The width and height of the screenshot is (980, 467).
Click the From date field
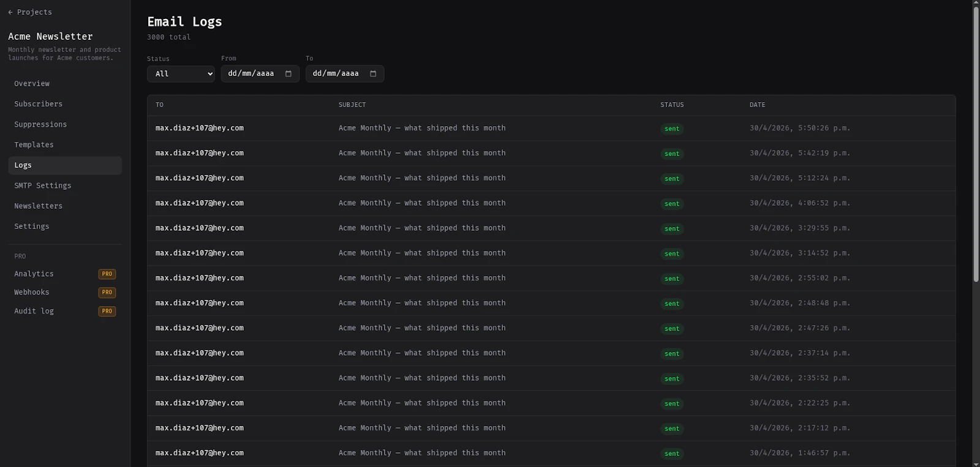(260, 73)
